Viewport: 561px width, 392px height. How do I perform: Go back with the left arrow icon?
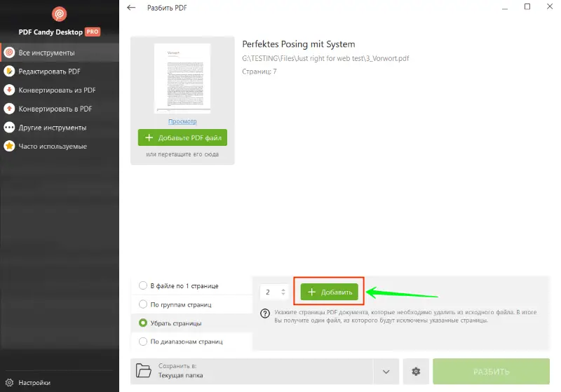(x=131, y=8)
